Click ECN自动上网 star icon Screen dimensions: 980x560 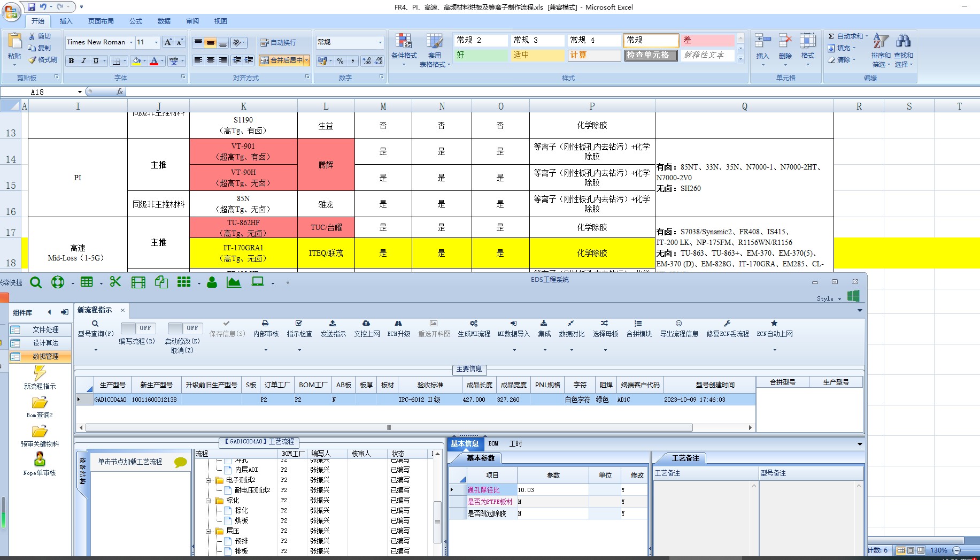click(x=774, y=324)
